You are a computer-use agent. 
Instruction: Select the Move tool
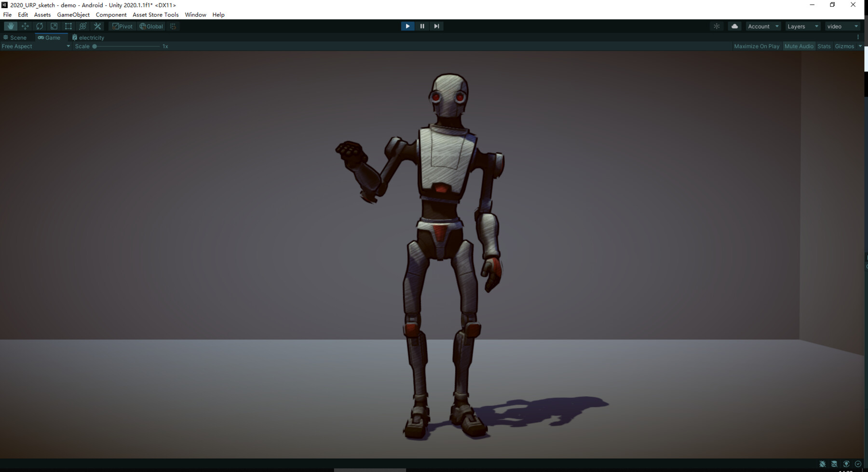click(x=25, y=26)
